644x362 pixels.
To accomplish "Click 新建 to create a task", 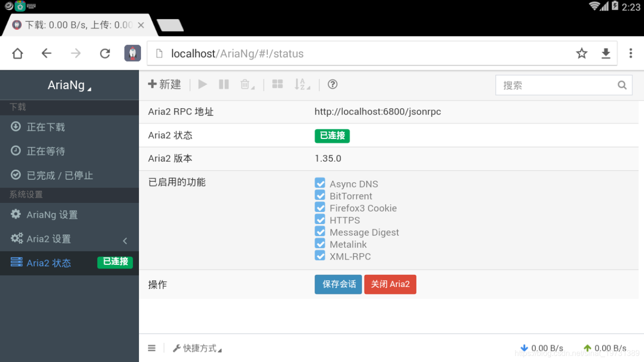I will click(164, 85).
